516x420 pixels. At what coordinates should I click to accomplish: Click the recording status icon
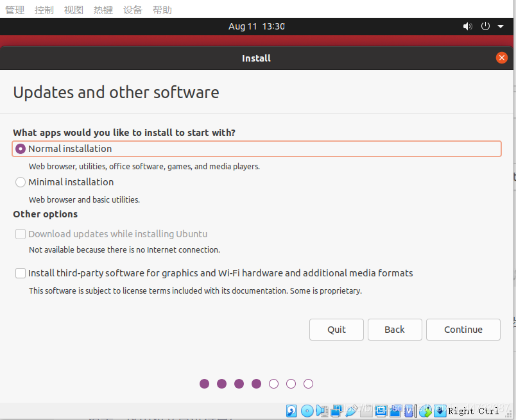395,411
